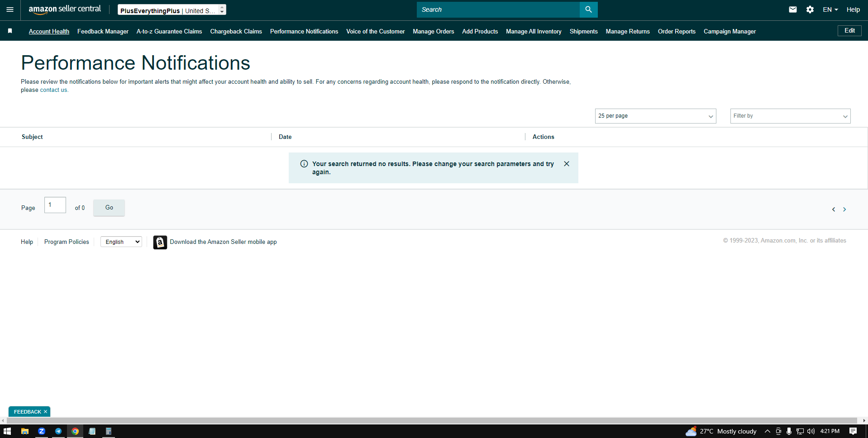Click the volume speaker tray icon
The image size is (868, 438).
[x=811, y=431]
